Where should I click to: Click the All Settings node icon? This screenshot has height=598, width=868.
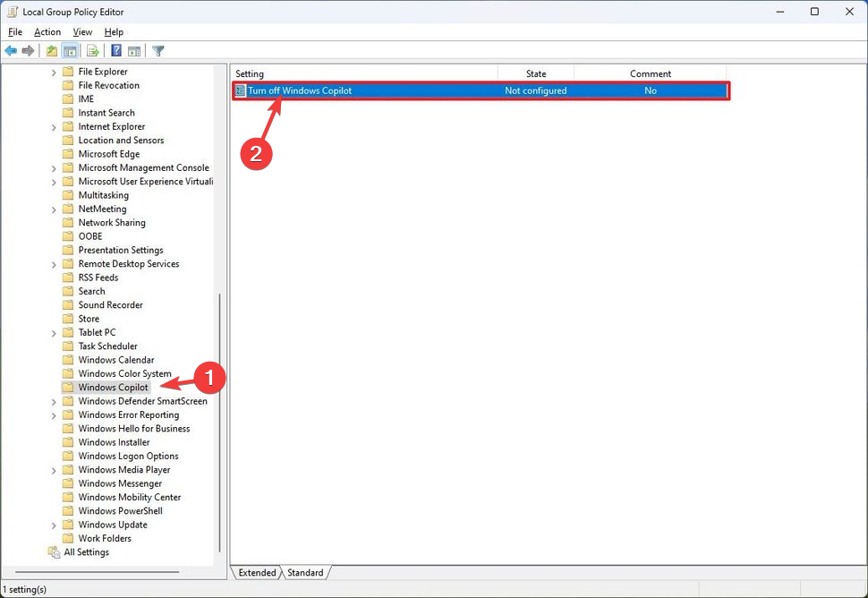[x=54, y=552]
